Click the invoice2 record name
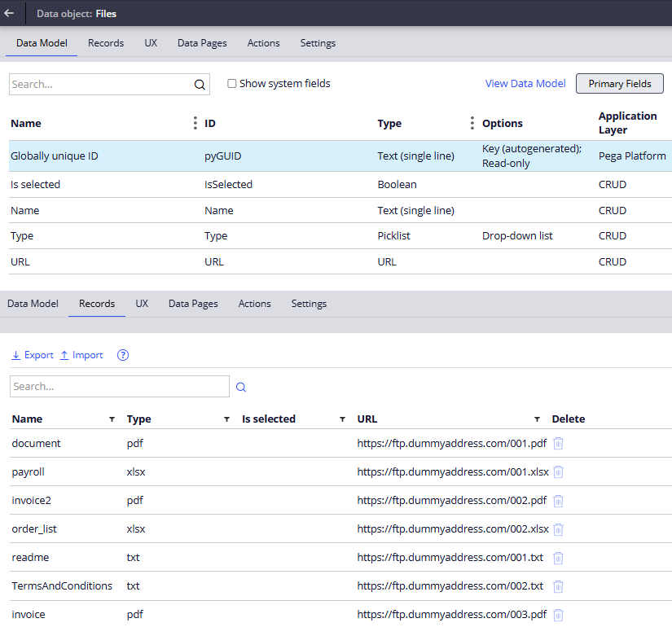The image size is (672, 627). [x=31, y=501]
